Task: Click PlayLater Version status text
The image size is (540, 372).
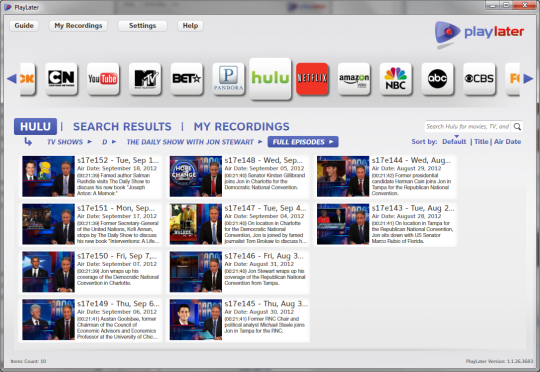Action: (x=499, y=361)
